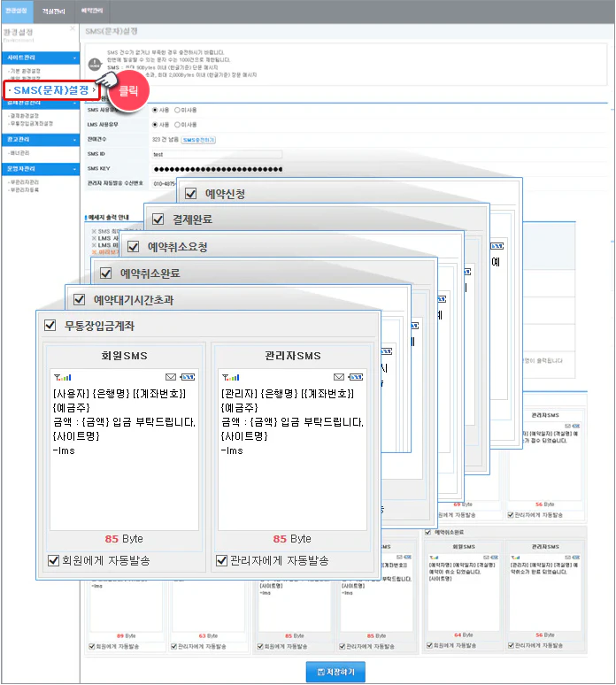The height and width of the screenshot is (685, 616).
Task: Click the signal strength icon in 회원SMS preview
Action: tap(63, 377)
